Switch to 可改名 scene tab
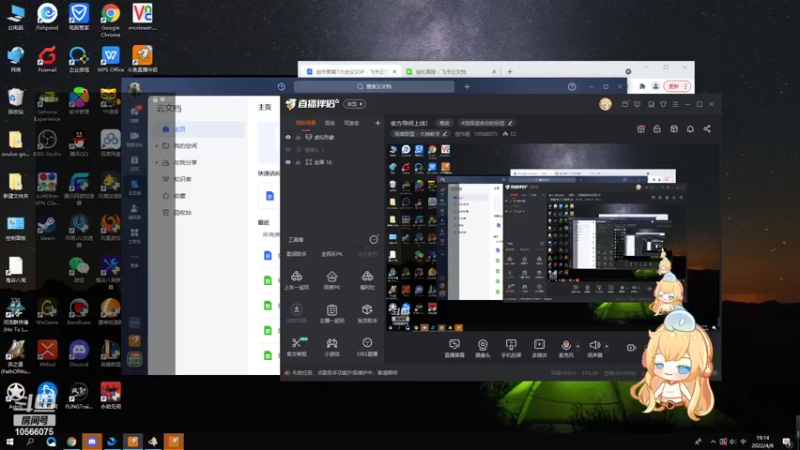Screen dimensions: 800x450 pos(352,123)
